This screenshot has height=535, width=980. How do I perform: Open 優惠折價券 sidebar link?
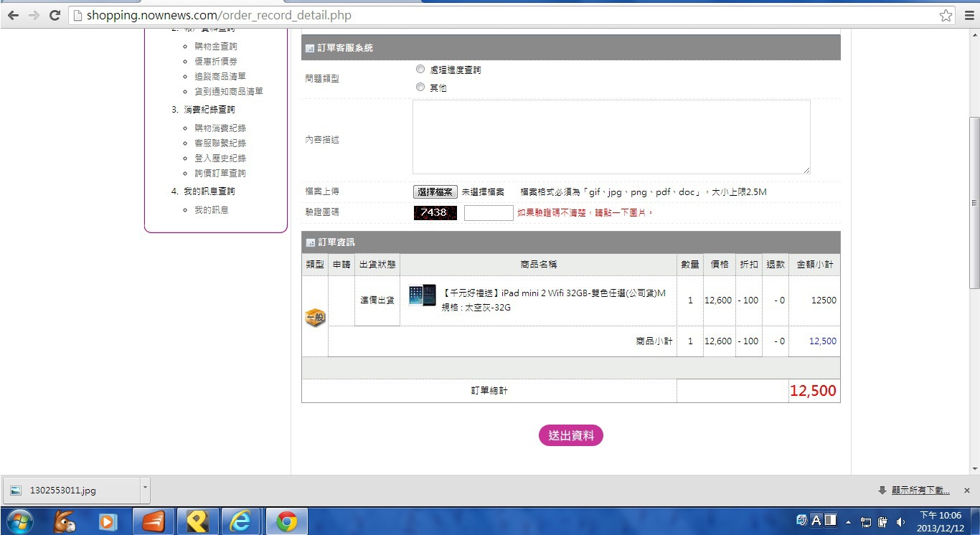(x=215, y=62)
